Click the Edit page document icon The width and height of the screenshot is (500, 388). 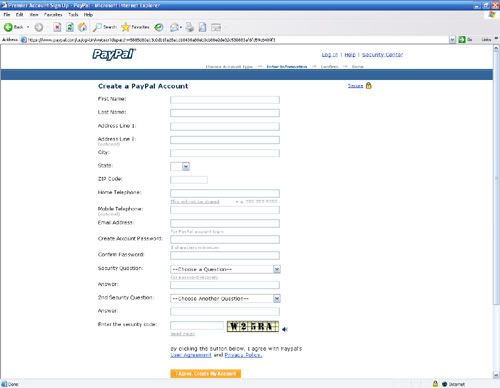[202, 27]
